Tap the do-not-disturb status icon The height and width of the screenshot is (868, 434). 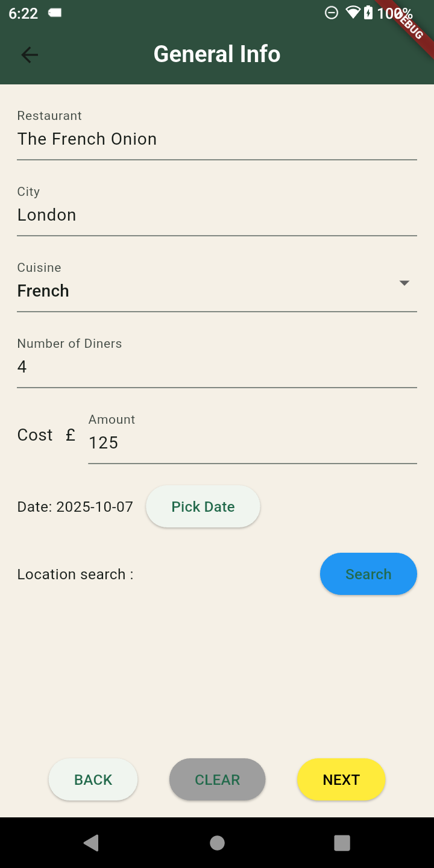332,13
